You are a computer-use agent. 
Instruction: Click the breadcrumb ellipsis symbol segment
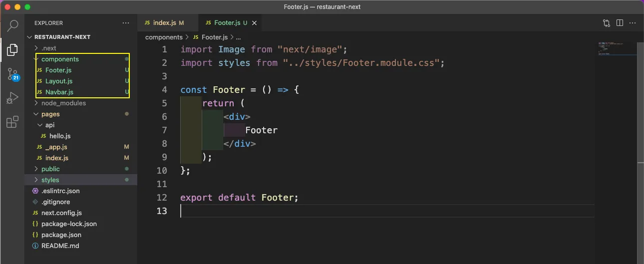(239, 37)
